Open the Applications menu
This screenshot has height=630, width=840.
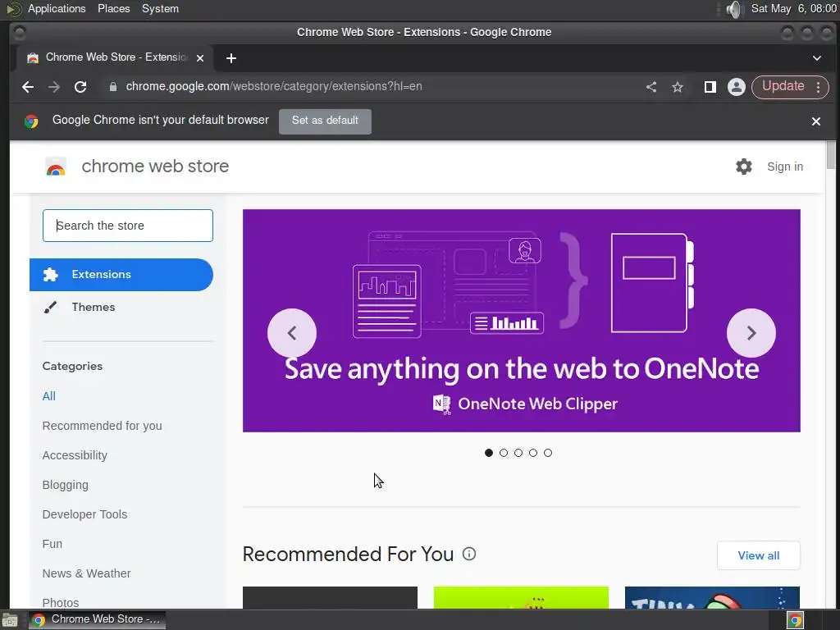(x=57, y=8)
